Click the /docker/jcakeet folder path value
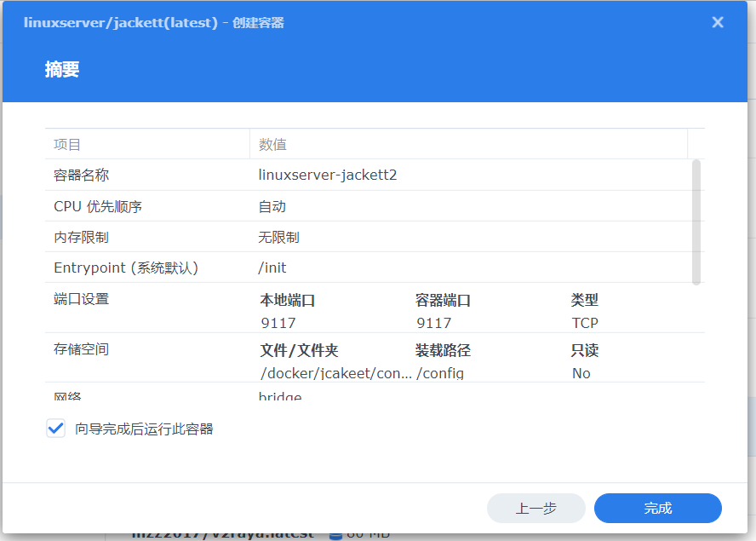This screenshot has height=541, width=756. coord(335,373)
